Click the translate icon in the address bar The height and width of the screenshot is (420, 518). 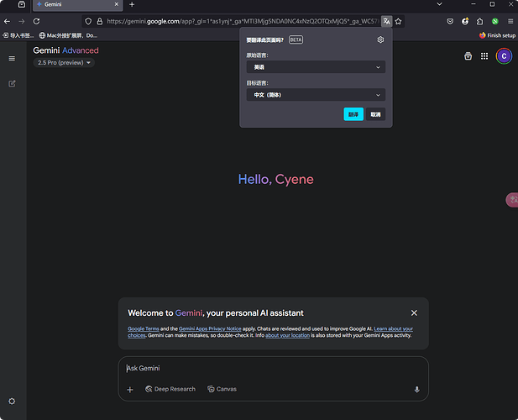coord(386,22)
